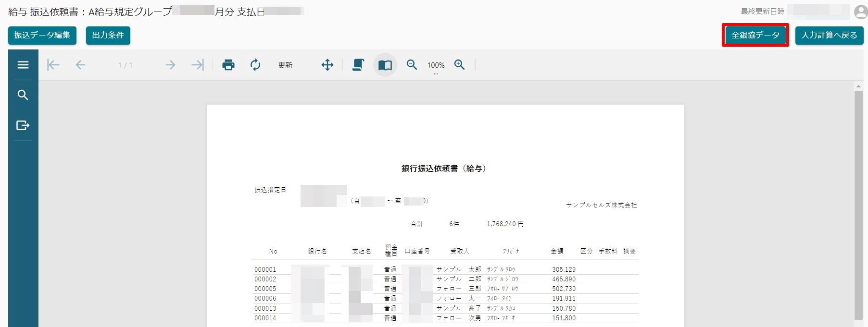Image resolution: width=868 pixels, height=327 pixels.
Task: Open the search panel magnifier icon
Action: point(23,95)
